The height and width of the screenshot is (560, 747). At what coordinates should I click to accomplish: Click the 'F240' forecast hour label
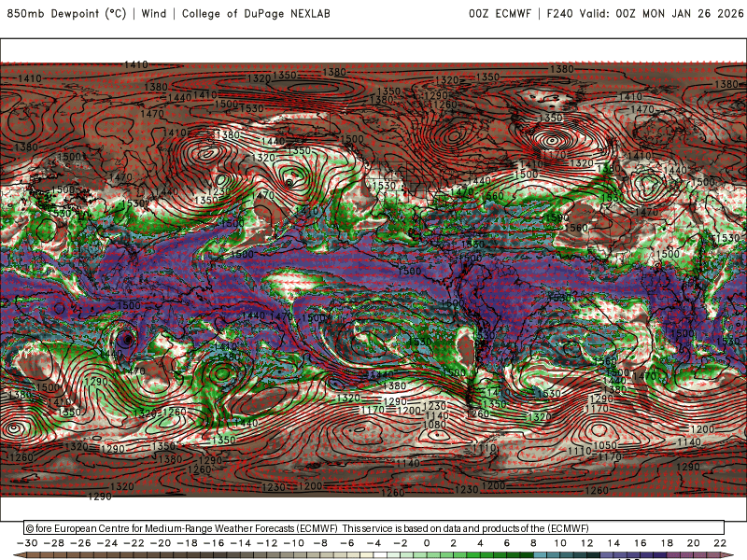click(559, 13)
